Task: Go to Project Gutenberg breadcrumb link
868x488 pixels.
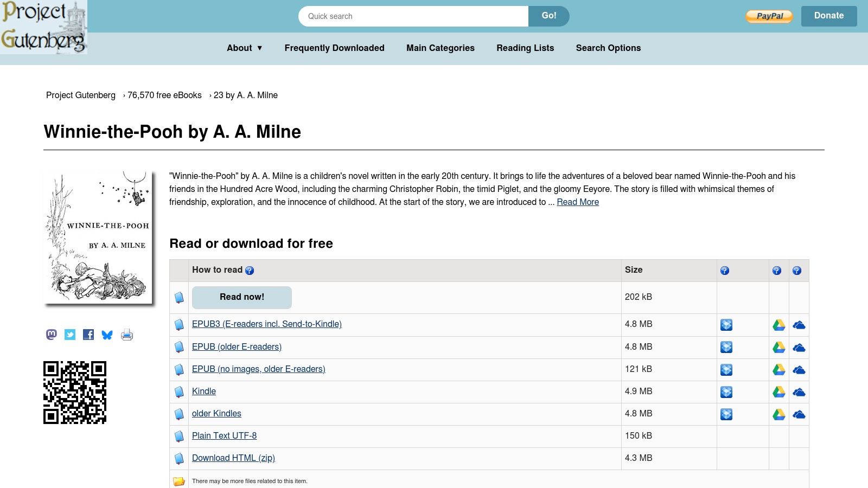Action: [81, 95]
